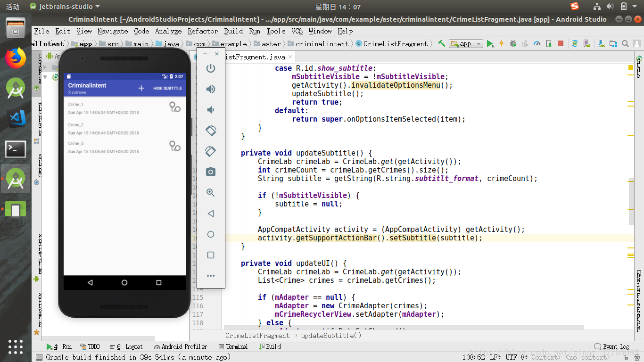Click the java breadcrumb folder
644x362 pixels.
pyautogui.click(x=167, y=44)
